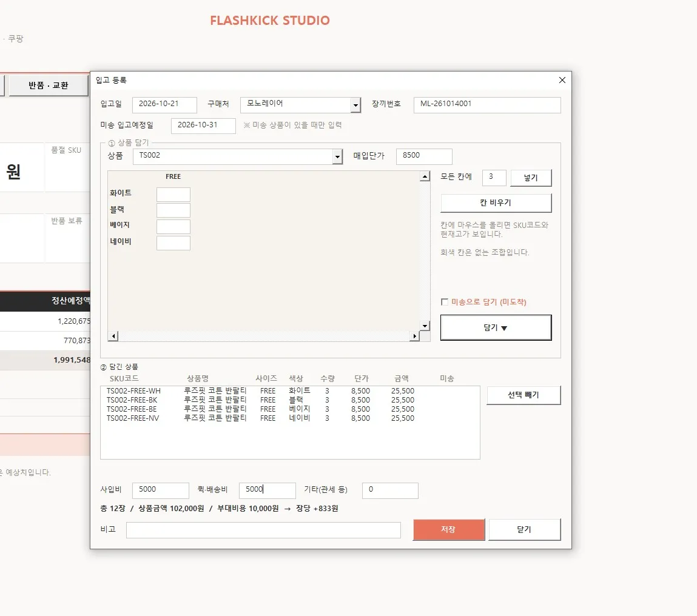Screen dimensions: 697x616
Task: Click the 선택 빼기 button
Action: coord(524,395)
